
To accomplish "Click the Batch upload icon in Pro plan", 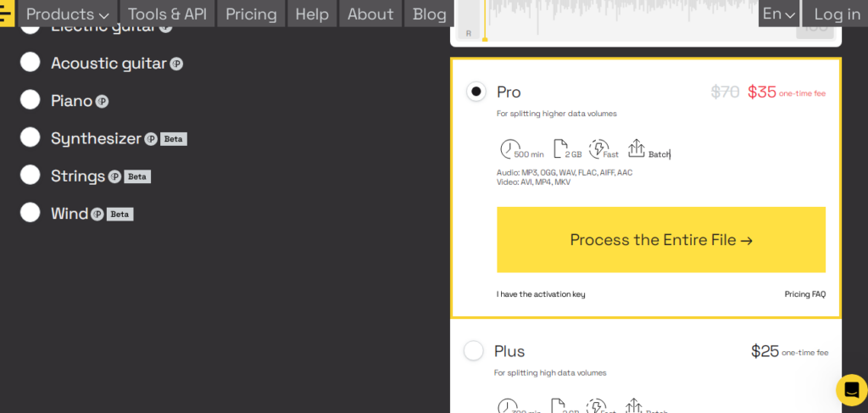I will pos(637,149).
